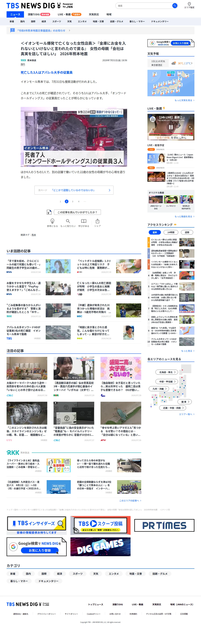The image size is (201, 644).
Task: Click the Google G icon in sidebar favorite box
Action: click(152, 43)
